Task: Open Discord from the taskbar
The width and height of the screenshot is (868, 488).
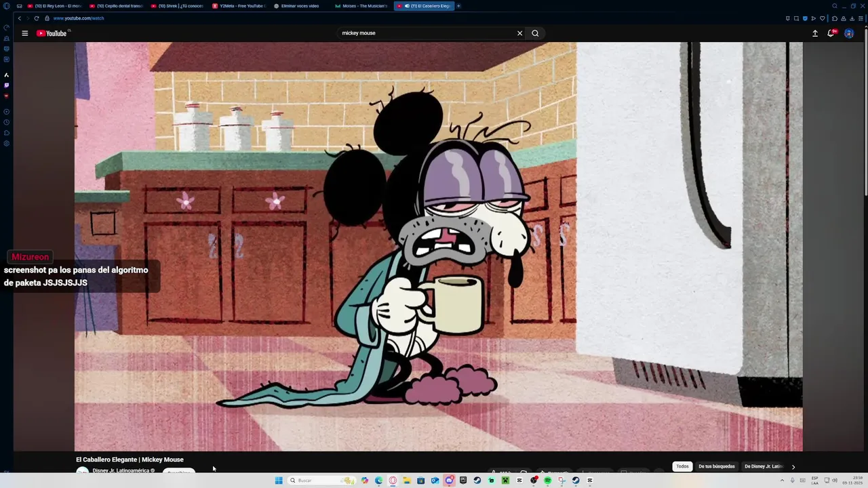Action: (449, 481)
